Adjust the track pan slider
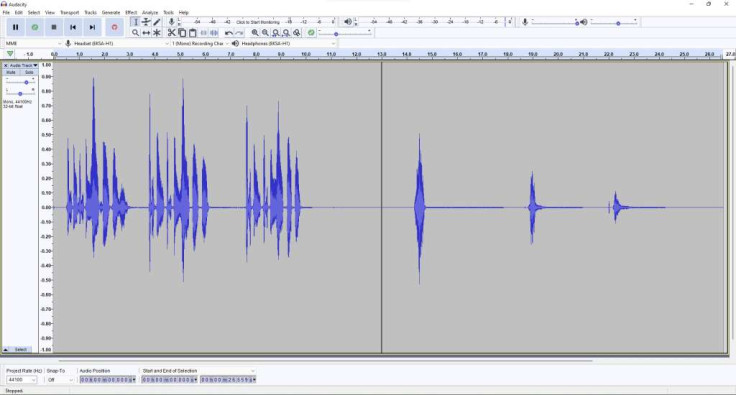736x395 pixels. 20,93
